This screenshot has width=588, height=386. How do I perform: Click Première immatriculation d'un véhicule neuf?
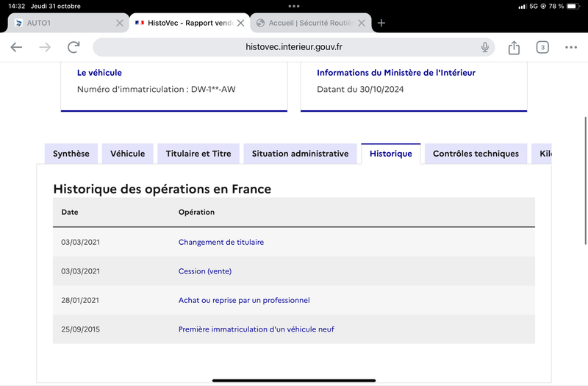click(x=256, y=329)
